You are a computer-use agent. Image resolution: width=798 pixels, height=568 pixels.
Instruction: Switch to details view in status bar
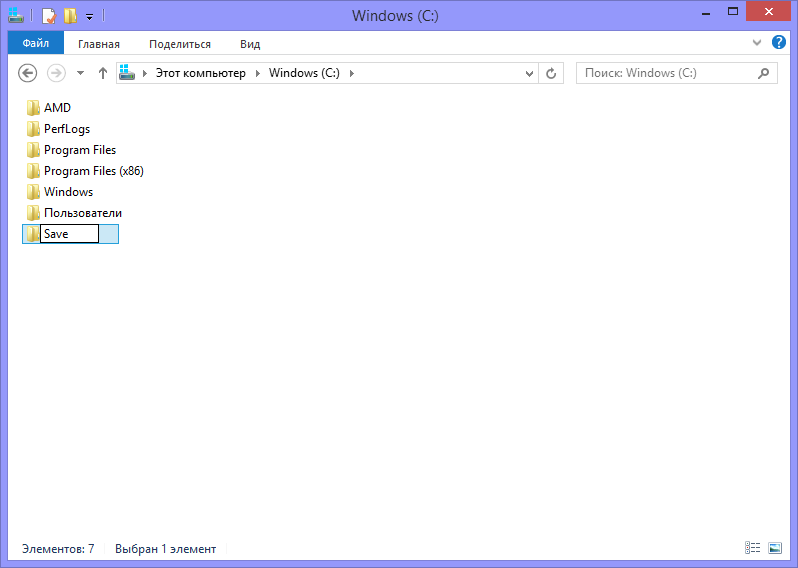(x=753, y=548)
